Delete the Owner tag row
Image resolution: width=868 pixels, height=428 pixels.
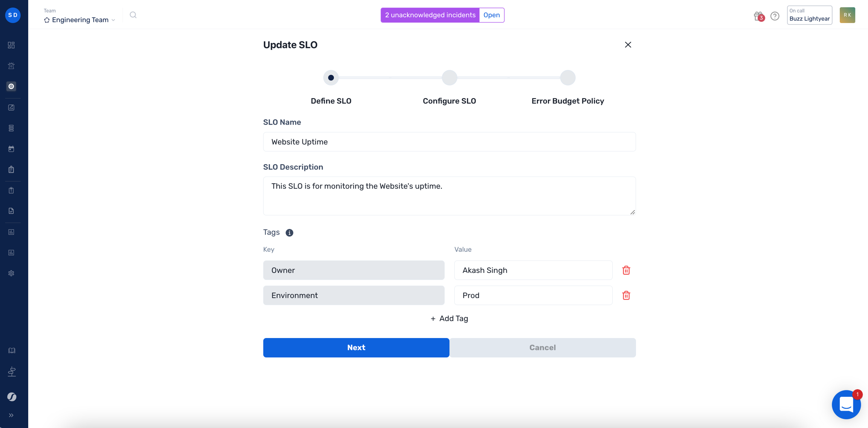tap(626, 270)
